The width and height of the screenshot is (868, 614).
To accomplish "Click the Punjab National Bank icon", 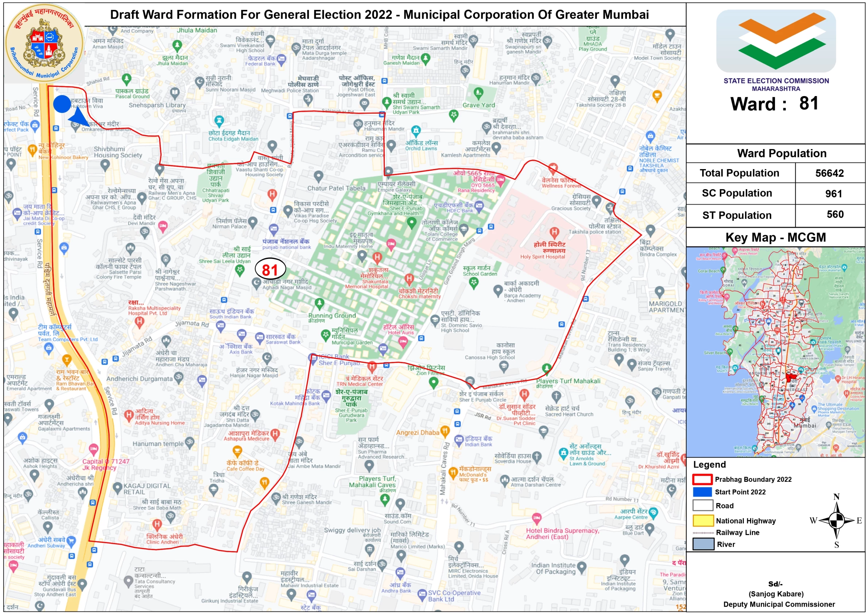I will tap(273, 229).
